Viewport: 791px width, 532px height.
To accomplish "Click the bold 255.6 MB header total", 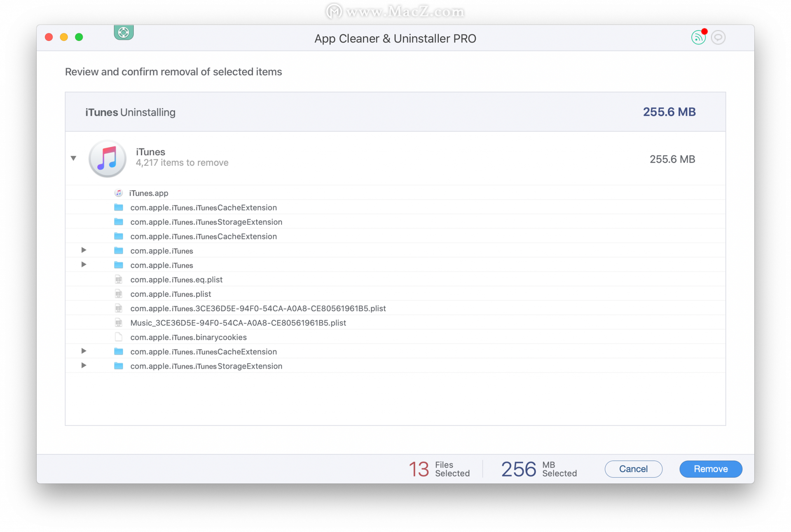I will [x=669, y=112].
